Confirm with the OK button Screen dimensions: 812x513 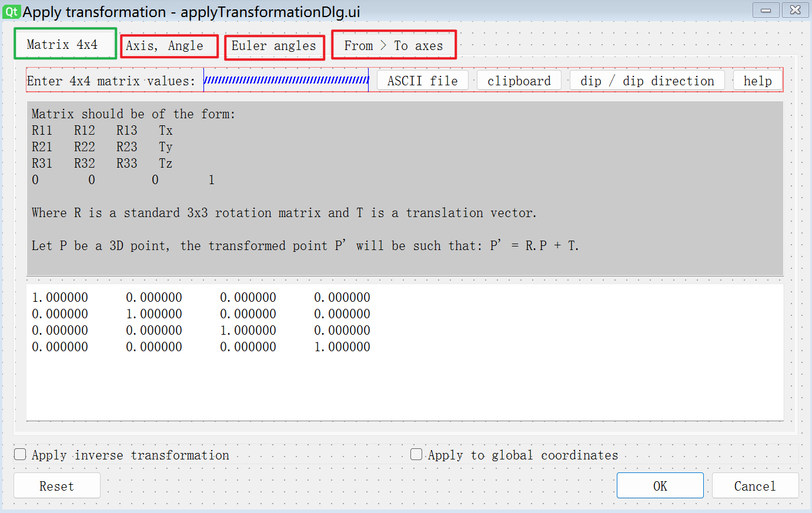point(660,486)
